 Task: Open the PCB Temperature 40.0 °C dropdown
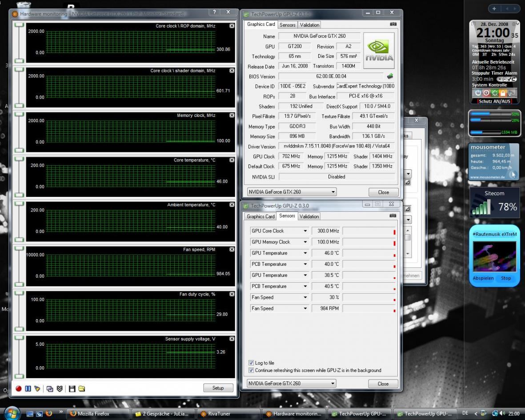[x=305, y=264]
